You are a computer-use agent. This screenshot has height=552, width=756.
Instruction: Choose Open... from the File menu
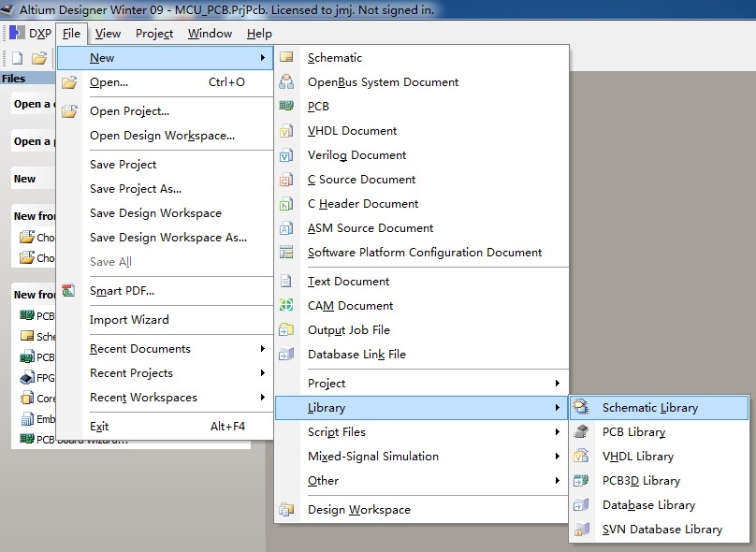[x=165, y=82]
